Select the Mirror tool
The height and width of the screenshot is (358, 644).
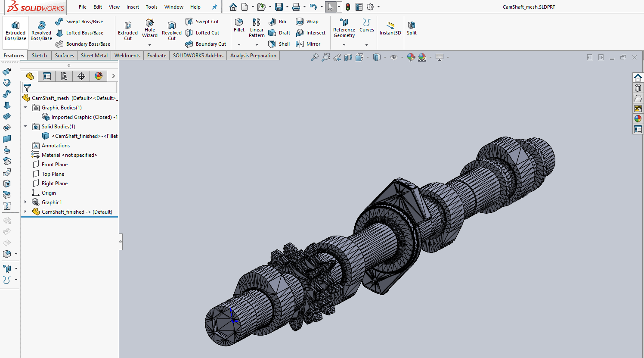tap(308, 44)
